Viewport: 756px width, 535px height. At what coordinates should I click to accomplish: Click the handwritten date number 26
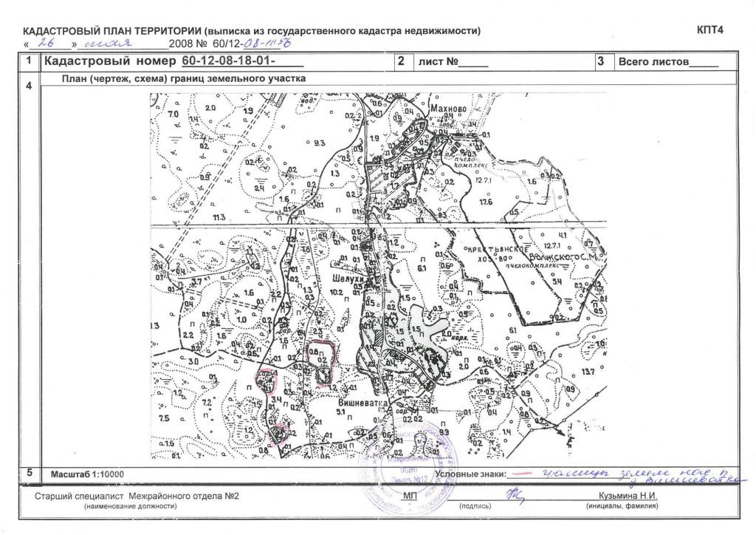click(x=48, y=43)
